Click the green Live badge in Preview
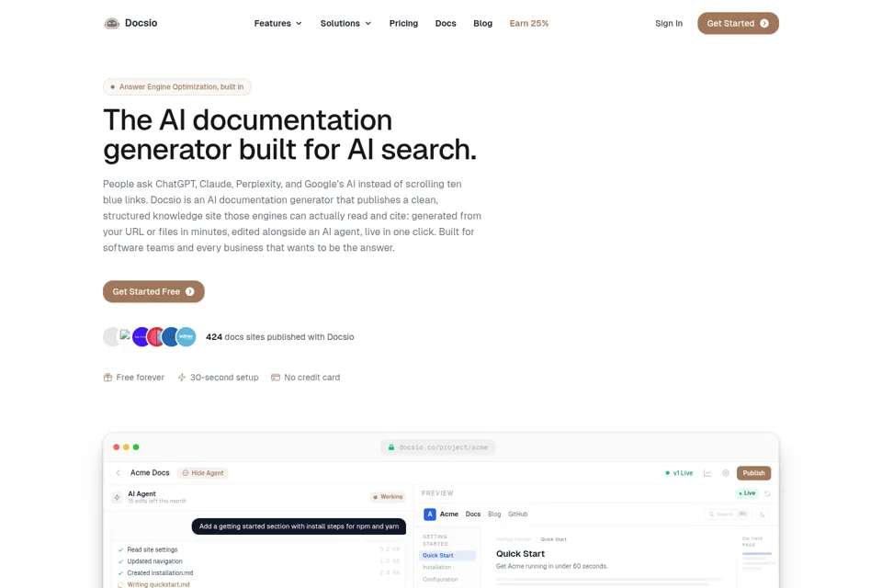Viewport: 882px width, 588px height. pos(748,493)
